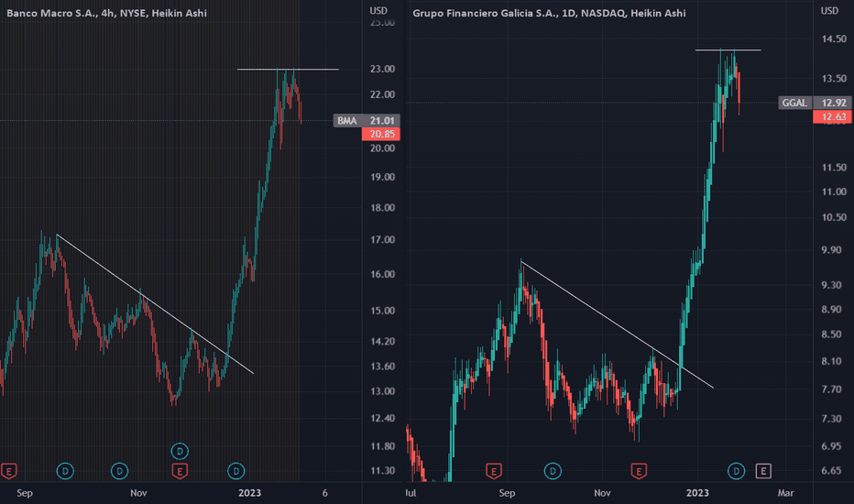Select the descending trendline on Banco Macro chart
Viewport: 854px width, 504px height.
pos(156,304)
